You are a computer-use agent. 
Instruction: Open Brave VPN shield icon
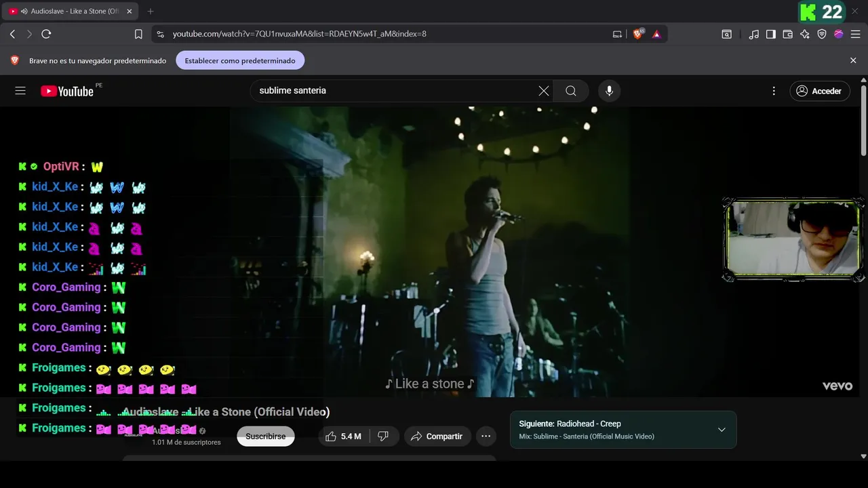[x=822, y=34]
